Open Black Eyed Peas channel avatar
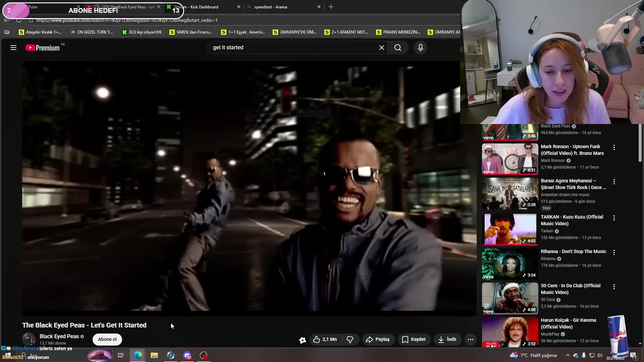 tap(29, 339)
